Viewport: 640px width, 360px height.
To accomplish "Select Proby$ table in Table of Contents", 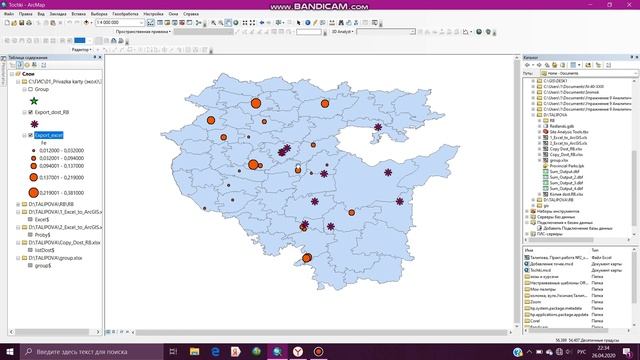I will point(42,235).
